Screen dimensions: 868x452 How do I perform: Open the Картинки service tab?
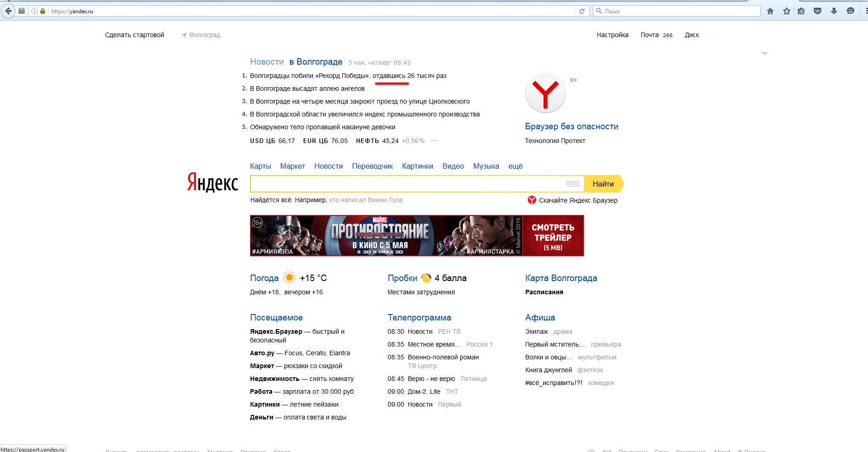pyautogui.click(x=417, y=166)
